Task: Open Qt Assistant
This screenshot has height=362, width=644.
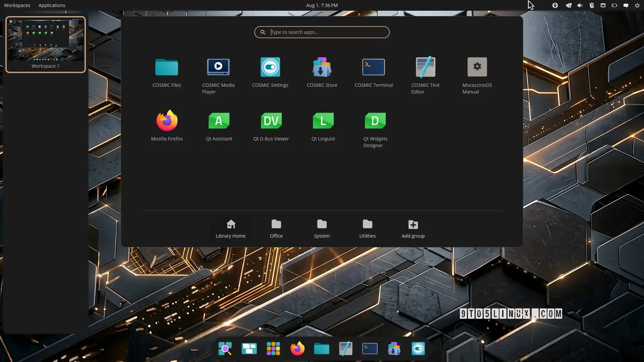Action: (x=219, y=126)
